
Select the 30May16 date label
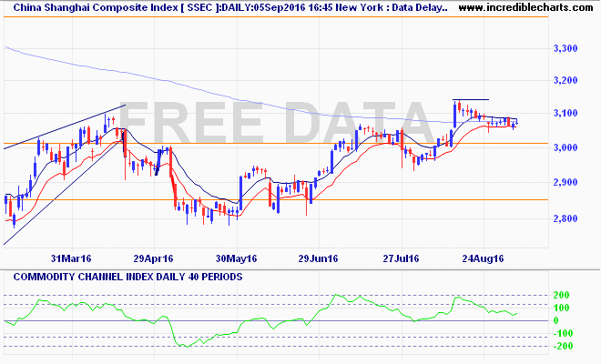(x=236, y=258)
